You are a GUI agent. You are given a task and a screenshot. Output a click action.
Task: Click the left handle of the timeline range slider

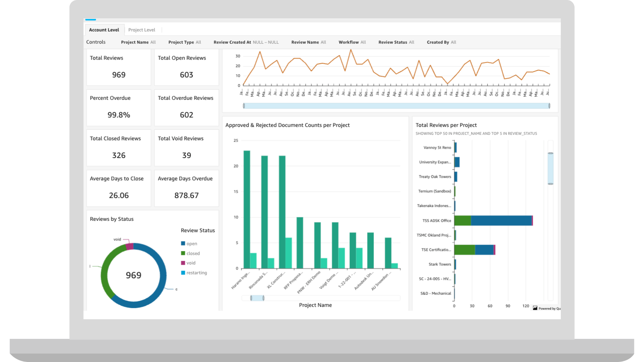pyautogui.click(x=244, y=106)
